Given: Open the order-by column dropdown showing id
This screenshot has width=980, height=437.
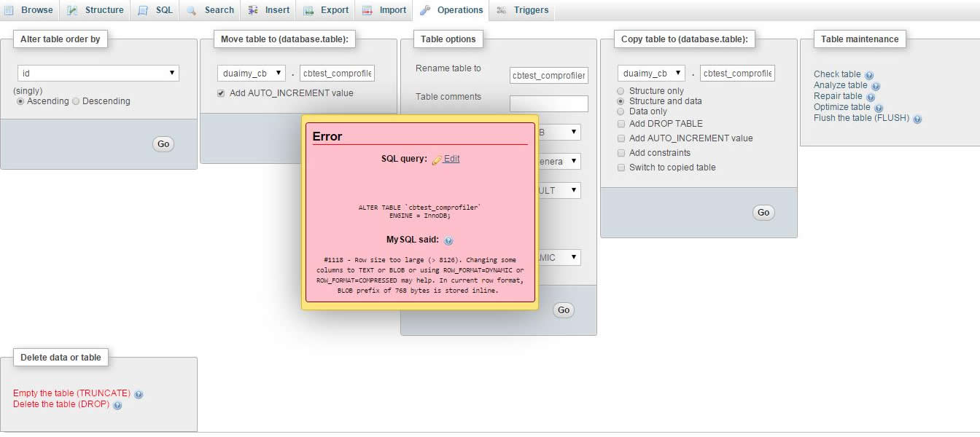Looking at the screenshot, I should (98, 73).
